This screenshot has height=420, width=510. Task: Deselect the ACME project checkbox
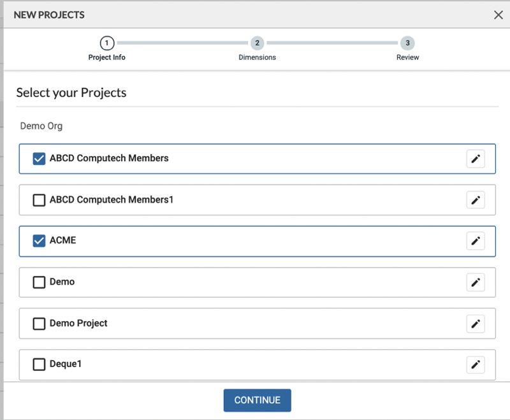coord(39,241)
